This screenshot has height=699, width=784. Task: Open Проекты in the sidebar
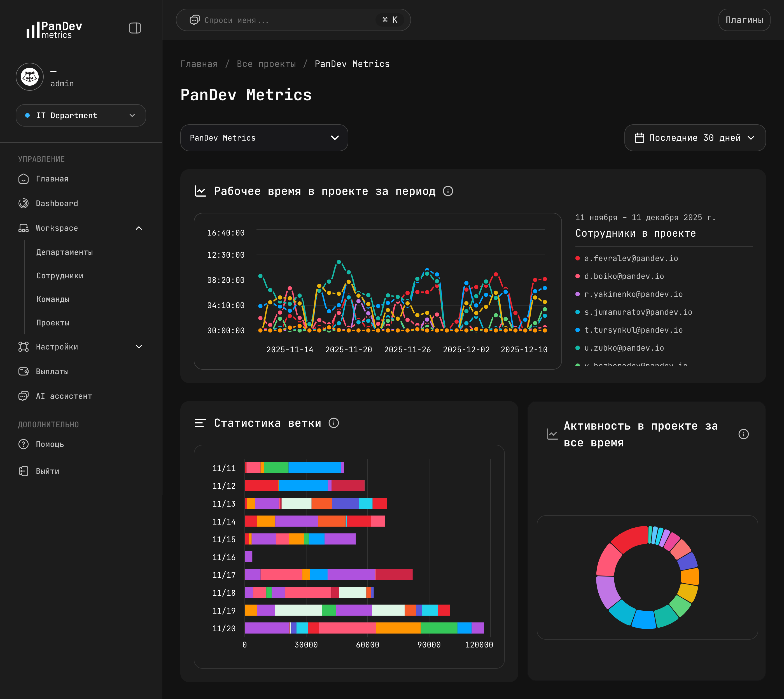point(53,323)
